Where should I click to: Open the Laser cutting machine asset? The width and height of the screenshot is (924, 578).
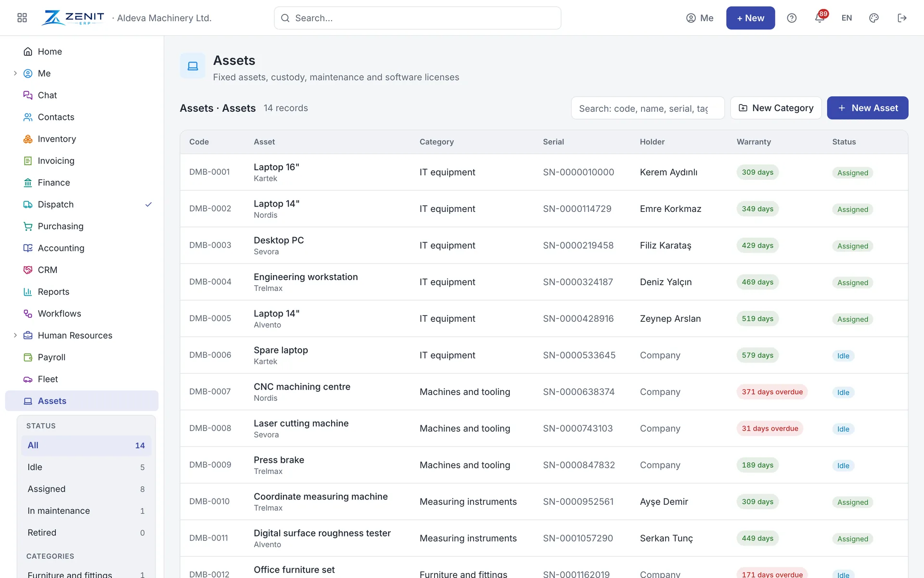pos(544,428)
